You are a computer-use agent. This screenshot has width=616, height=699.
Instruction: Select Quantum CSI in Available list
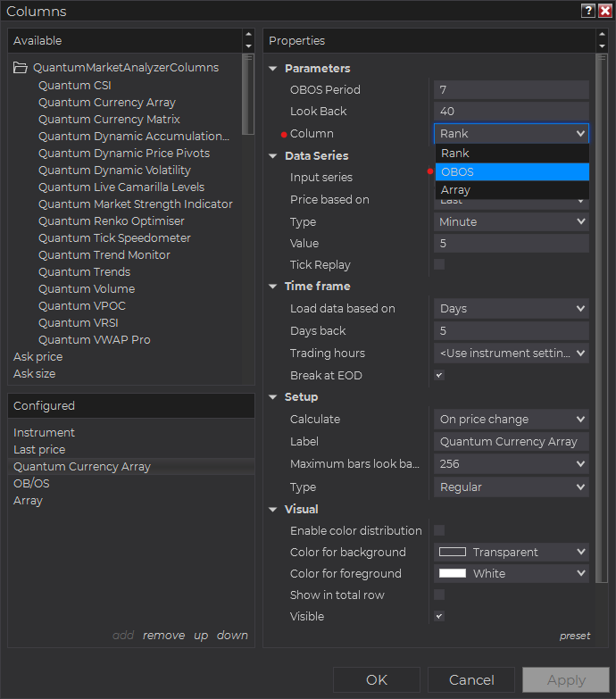(74, 85)
